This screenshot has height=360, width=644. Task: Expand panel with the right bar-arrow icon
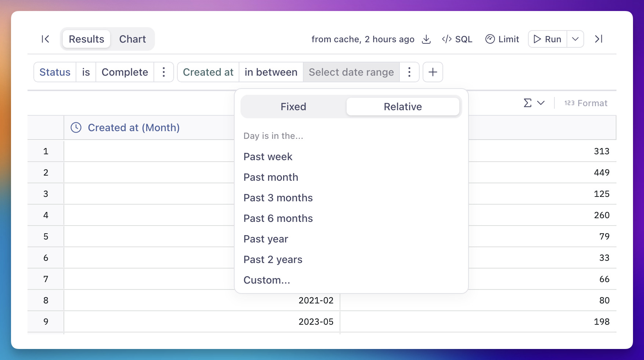tap(598, 39)
